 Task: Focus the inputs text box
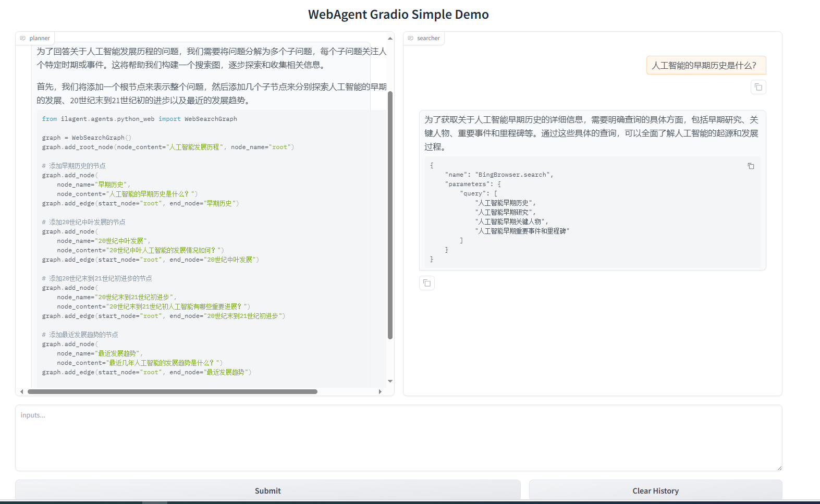[x=399, y=438]
